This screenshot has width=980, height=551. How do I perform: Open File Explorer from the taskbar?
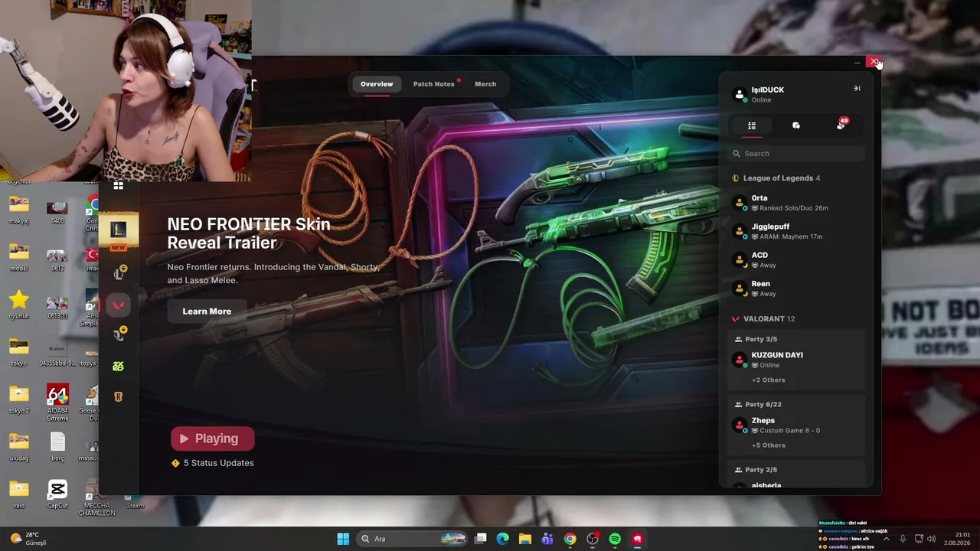point(524,539)
